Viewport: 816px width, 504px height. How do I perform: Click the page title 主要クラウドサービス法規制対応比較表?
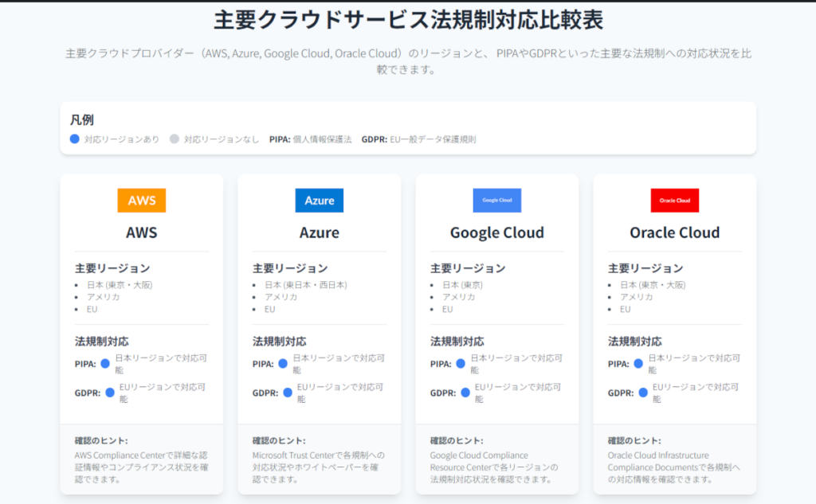[408, 20]
